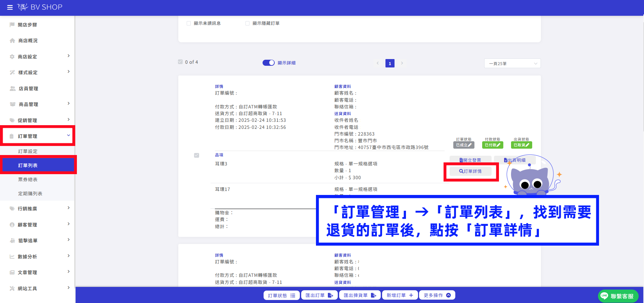Open 票券總表 submenu item

tap(28, 180)
